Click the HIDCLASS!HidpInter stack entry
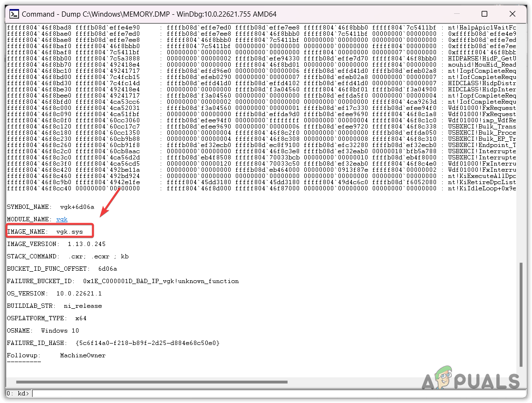The width and height of the screenshot is (532, 403). (482, 89)
